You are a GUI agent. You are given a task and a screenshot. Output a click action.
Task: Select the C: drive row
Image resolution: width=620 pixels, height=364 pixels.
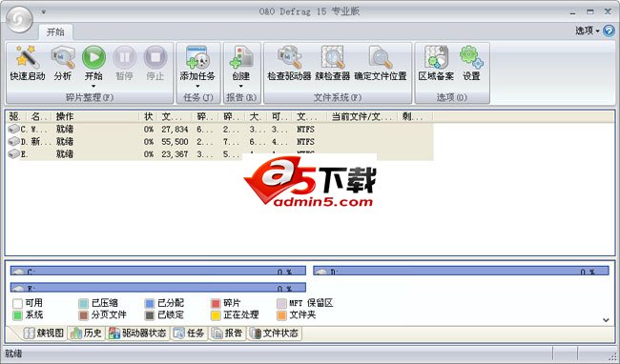pos(220,129)
